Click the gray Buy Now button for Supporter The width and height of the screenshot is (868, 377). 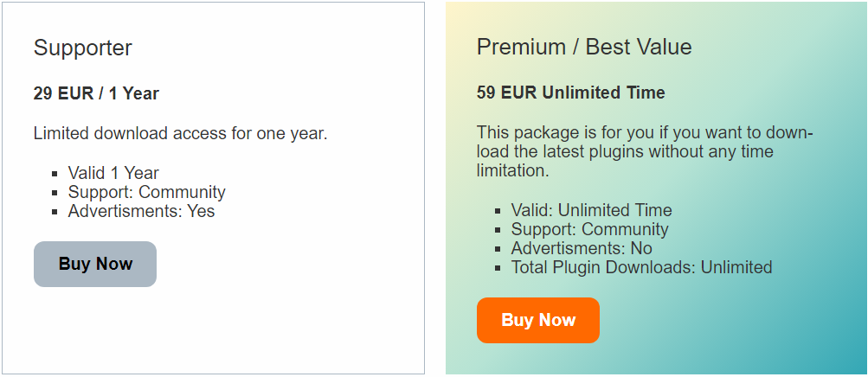click(95, 264)
